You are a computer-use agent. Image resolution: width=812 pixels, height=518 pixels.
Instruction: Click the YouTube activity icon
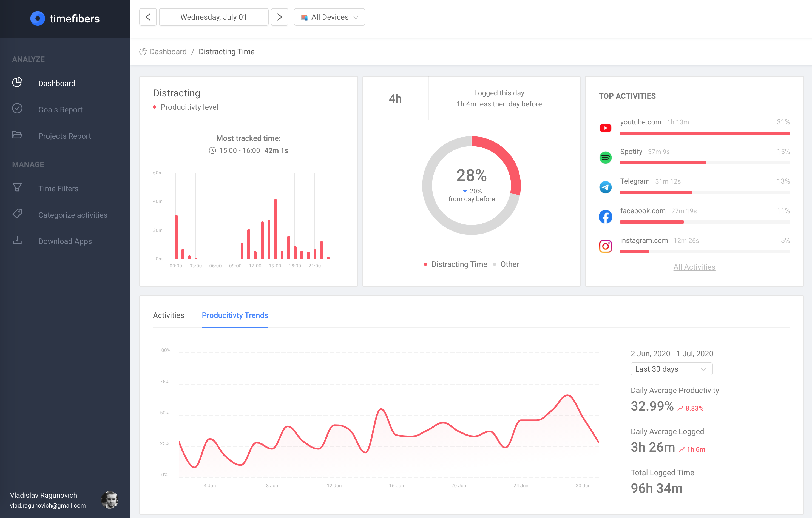(605, 128)
